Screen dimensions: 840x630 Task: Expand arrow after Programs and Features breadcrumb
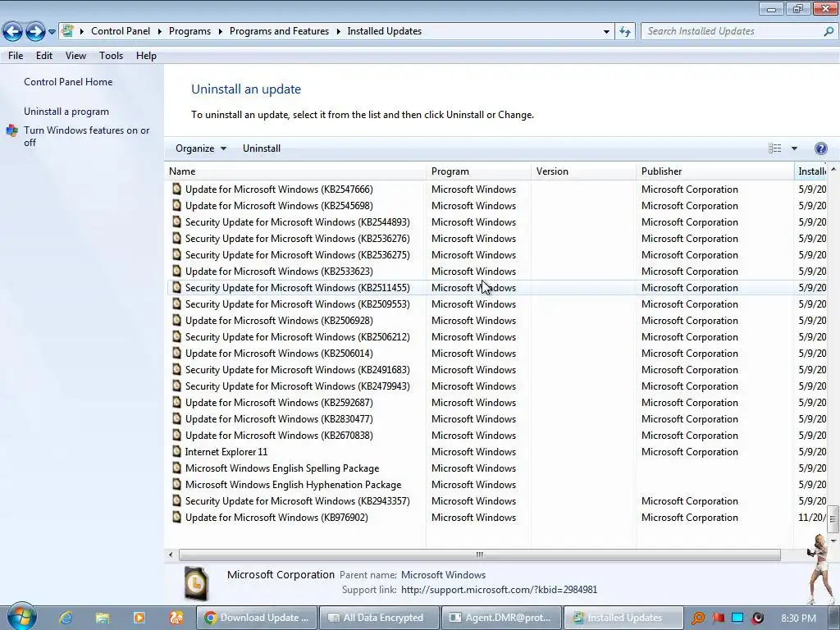tap(339, 32)
